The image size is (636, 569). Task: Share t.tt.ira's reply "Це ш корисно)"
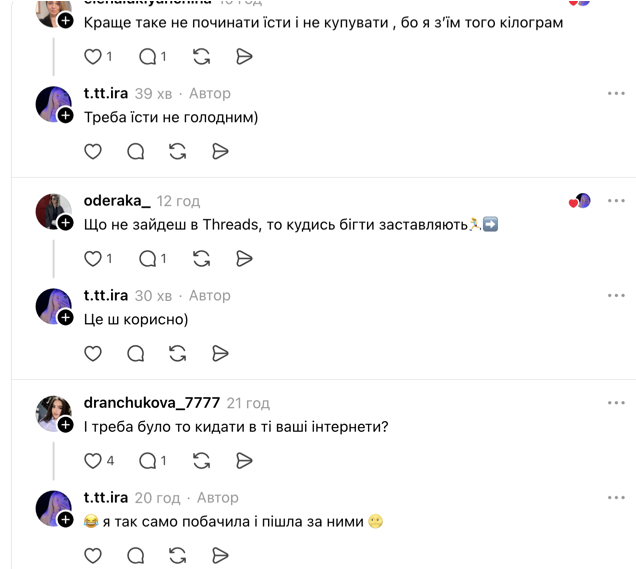click(221, 353)
